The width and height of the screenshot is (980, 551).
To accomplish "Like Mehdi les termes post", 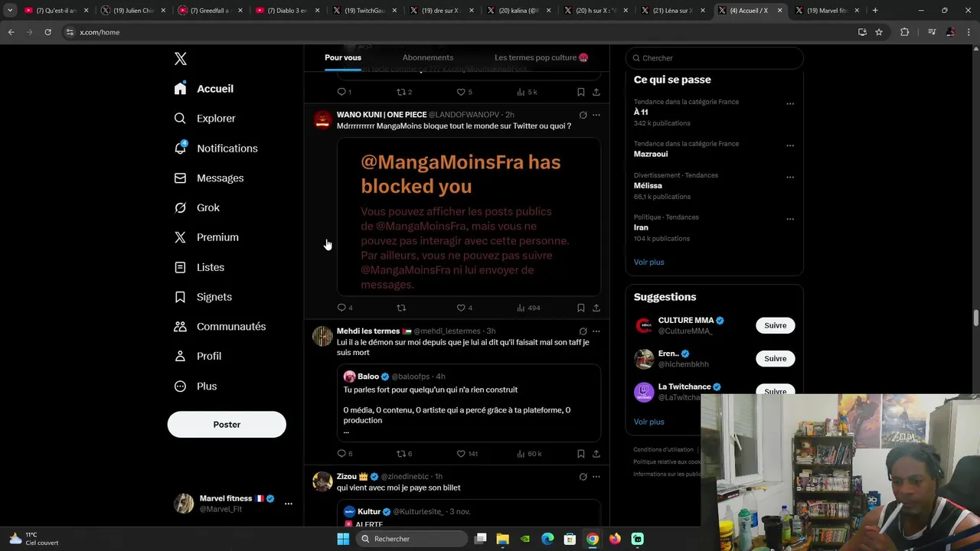I will pyautogui.click(x=461, y=454).
